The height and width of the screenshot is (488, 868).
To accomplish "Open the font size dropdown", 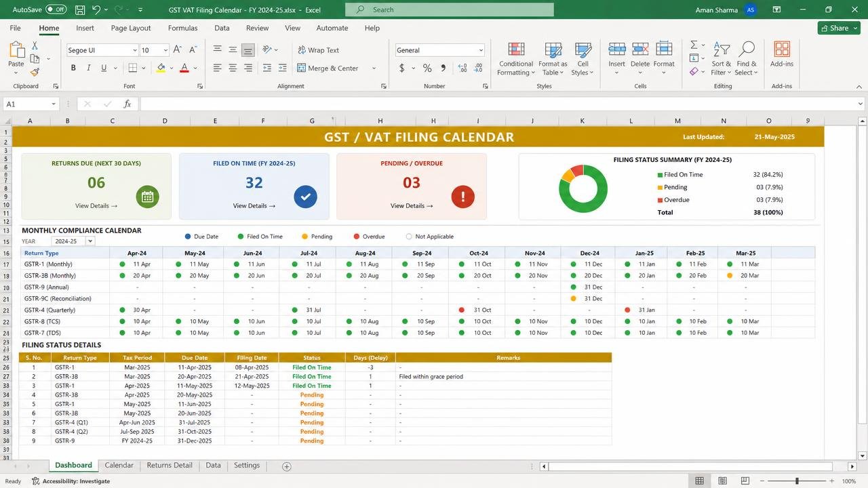I will tap(165, 50).
